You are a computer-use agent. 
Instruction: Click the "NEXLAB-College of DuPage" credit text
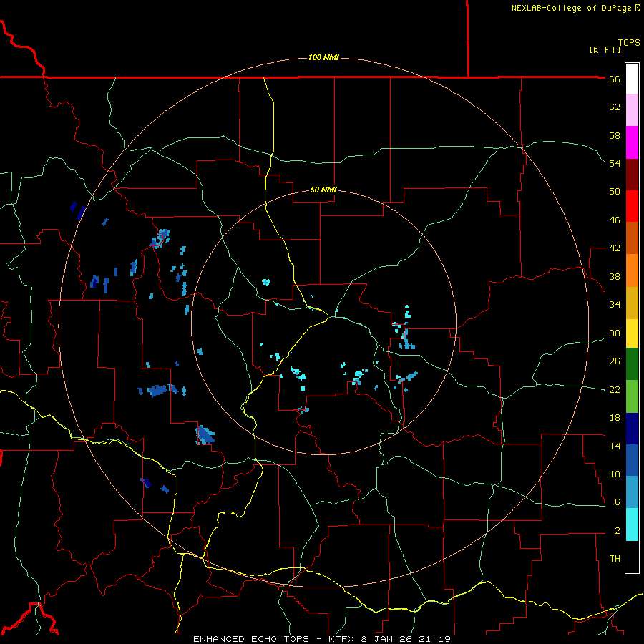(x=571, y=8)
